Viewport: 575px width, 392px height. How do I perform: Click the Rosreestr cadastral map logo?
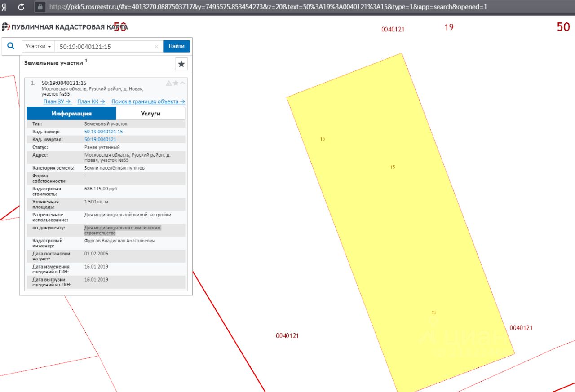(6, 27)
